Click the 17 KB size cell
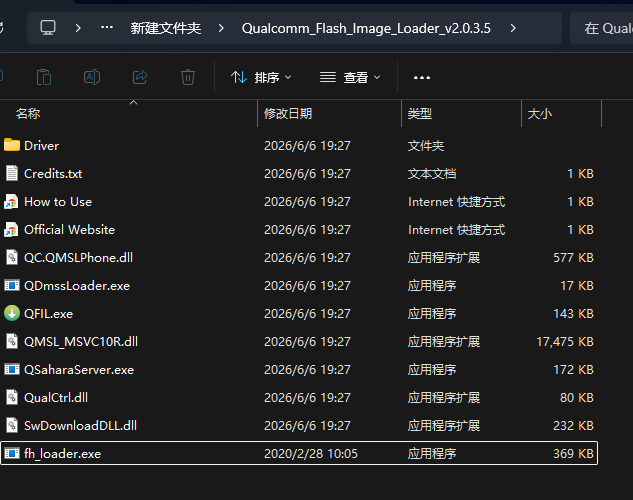This screenshot has width=633, height=500. click(x=577, y=286)
